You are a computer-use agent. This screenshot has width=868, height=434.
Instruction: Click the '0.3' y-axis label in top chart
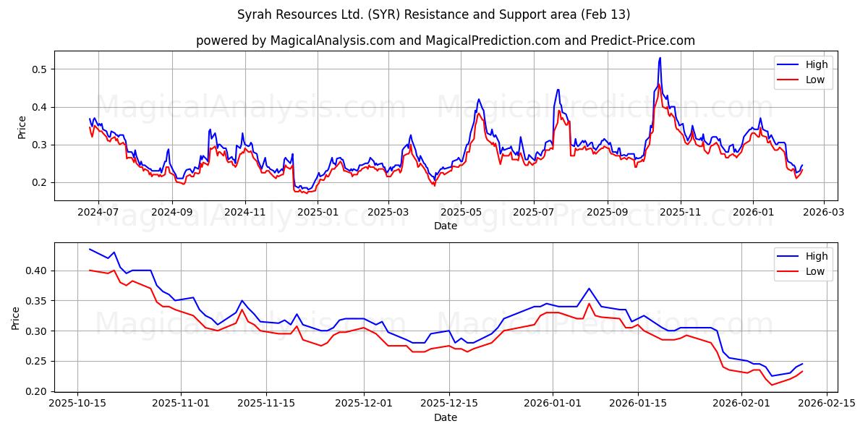[41, 145]
